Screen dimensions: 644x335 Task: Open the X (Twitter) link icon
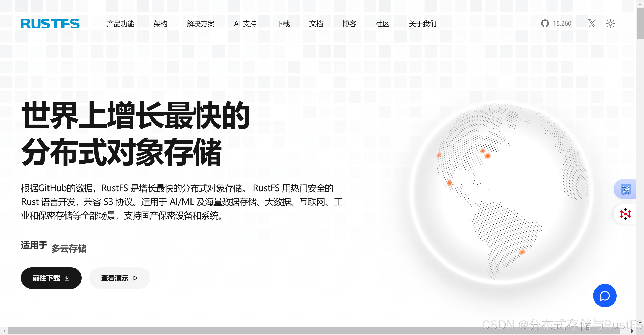click(592, 23)
